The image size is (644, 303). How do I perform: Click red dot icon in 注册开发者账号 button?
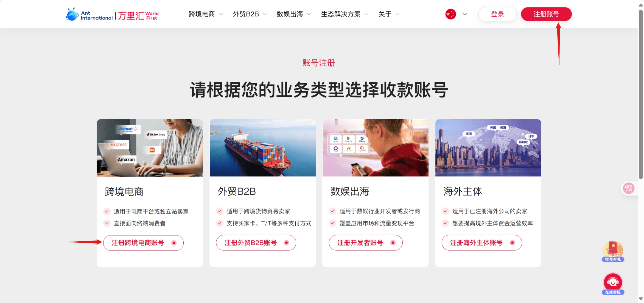tap(393, 243)
